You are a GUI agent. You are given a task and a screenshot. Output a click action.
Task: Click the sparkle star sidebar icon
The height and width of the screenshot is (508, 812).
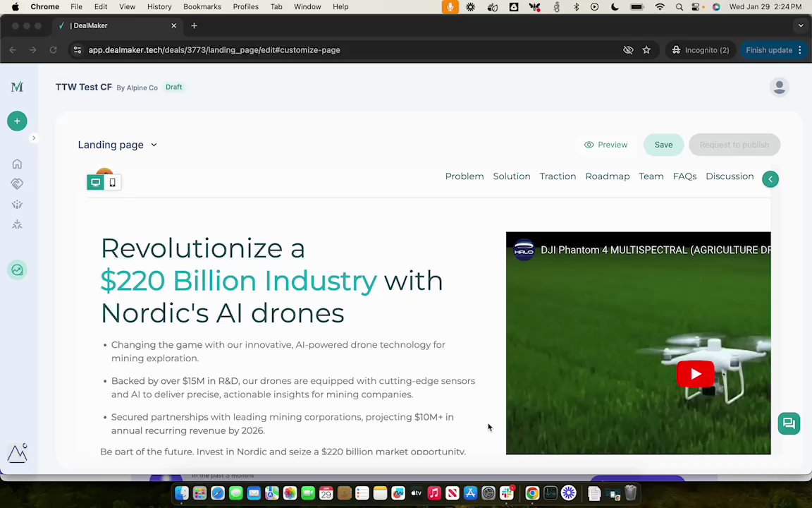click(x=17, y=224)
